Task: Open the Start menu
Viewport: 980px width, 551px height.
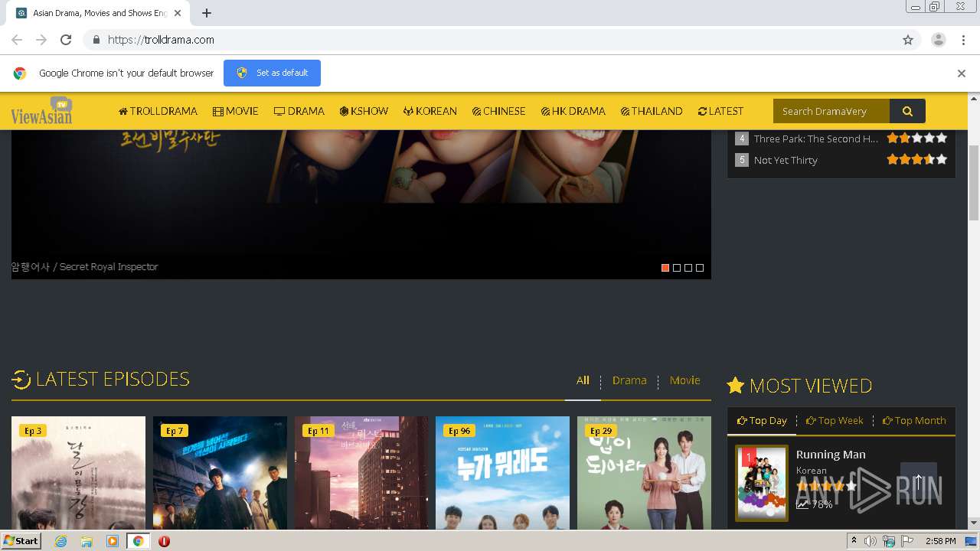Action: click(21, 541)
